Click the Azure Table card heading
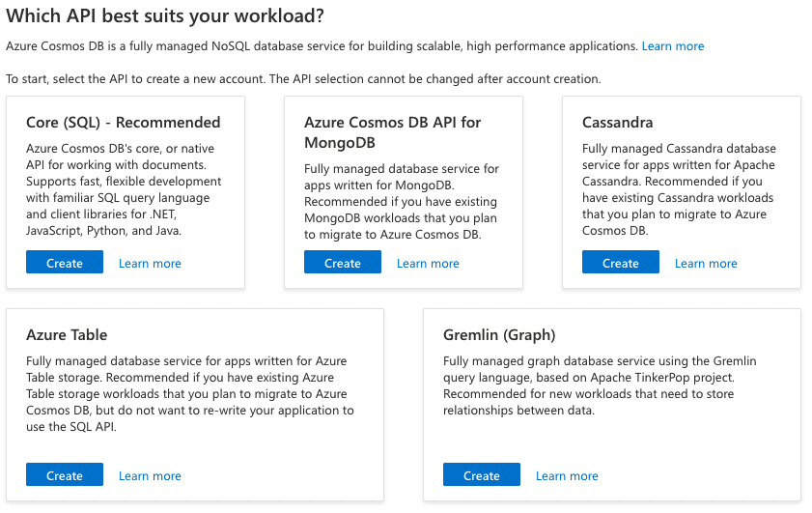 pyautogui.click(x=67, y=335)
